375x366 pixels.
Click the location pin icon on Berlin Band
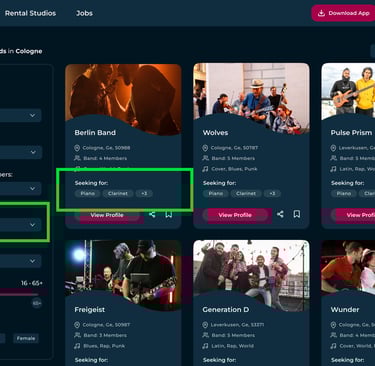[77, 148]
